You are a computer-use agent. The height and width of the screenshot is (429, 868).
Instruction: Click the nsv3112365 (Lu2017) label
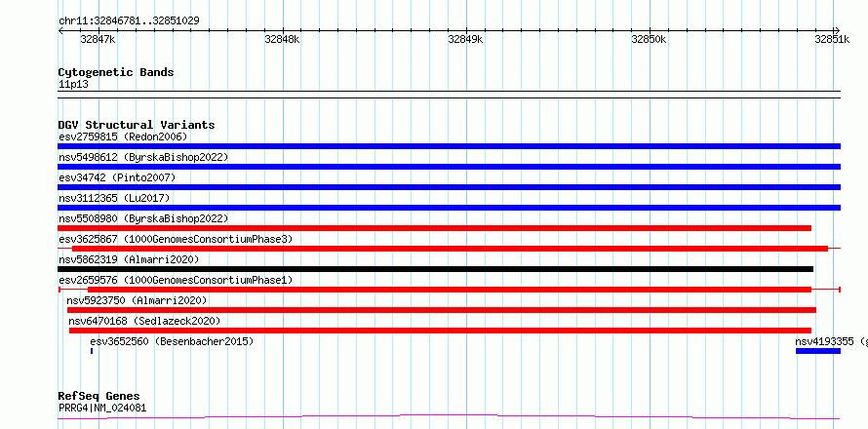point(114,198)
